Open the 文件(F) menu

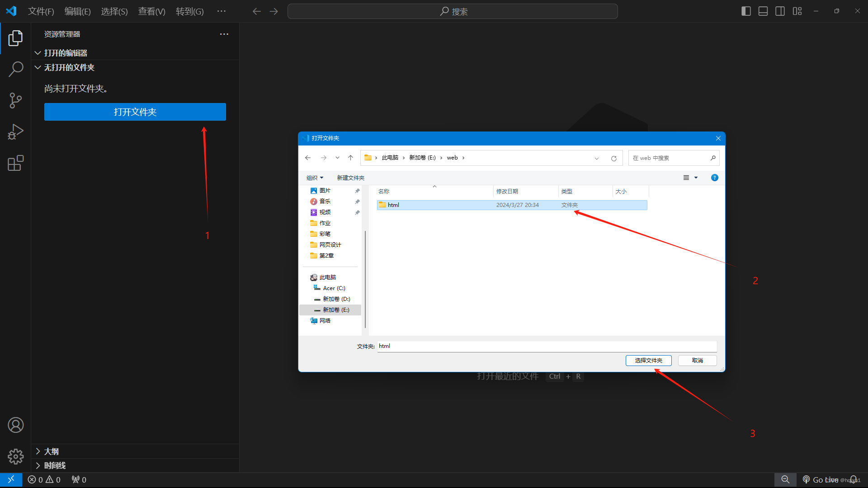[41, 11]
